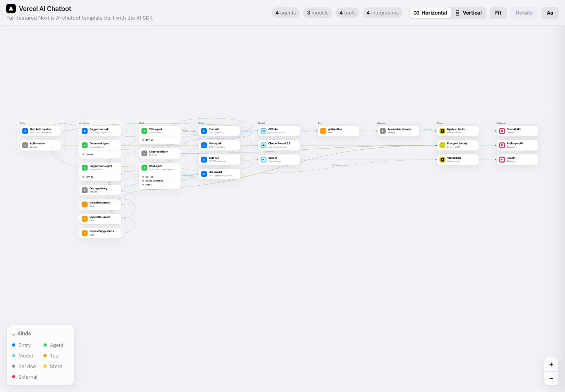565x392 pixels.
Task: Click the getWeather tool icon
Action: 323,131
